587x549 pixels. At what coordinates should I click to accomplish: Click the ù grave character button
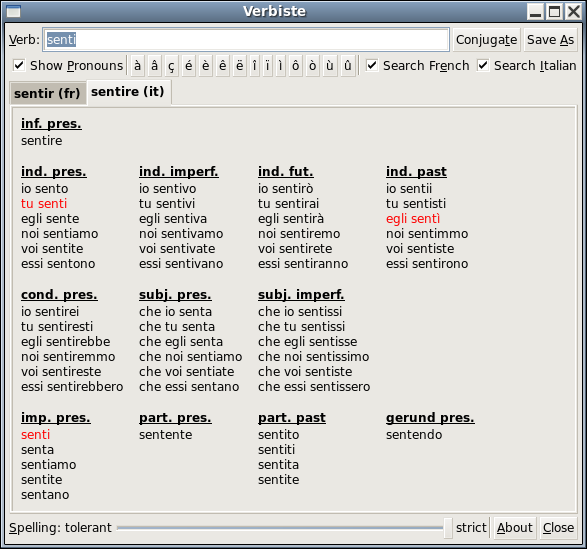pyautogui.click(x=330, y=66)
